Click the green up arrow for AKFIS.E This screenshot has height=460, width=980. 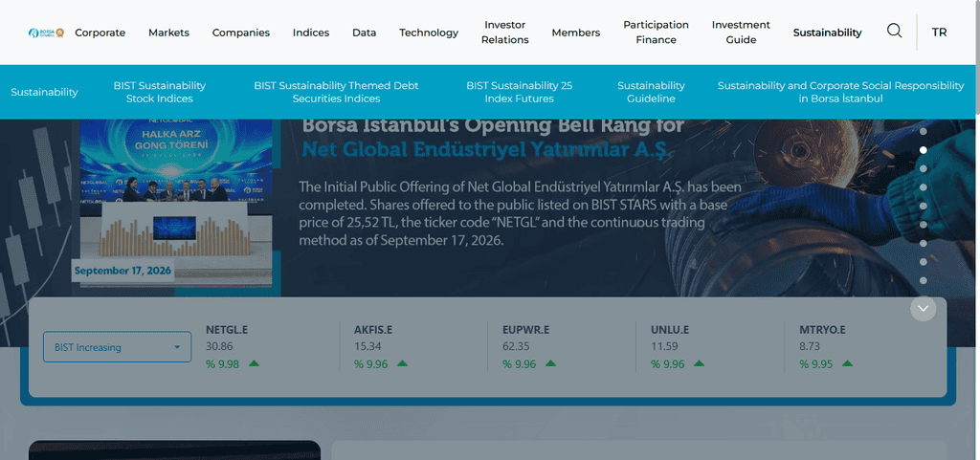click(402, 363)
